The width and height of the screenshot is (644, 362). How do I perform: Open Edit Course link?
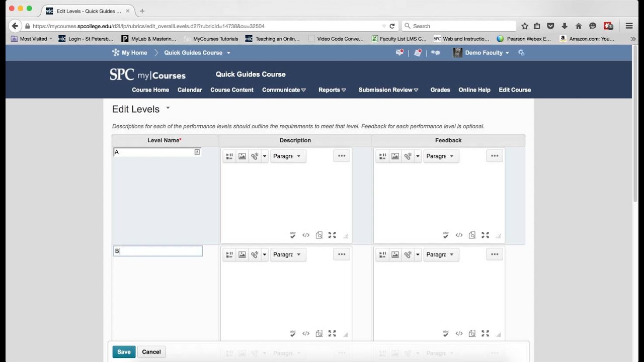click(515, 90)
